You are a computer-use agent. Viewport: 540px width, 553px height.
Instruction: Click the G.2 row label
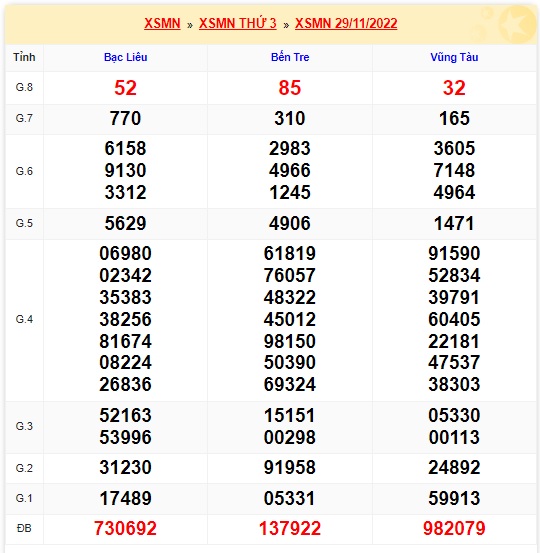[24, 468]
